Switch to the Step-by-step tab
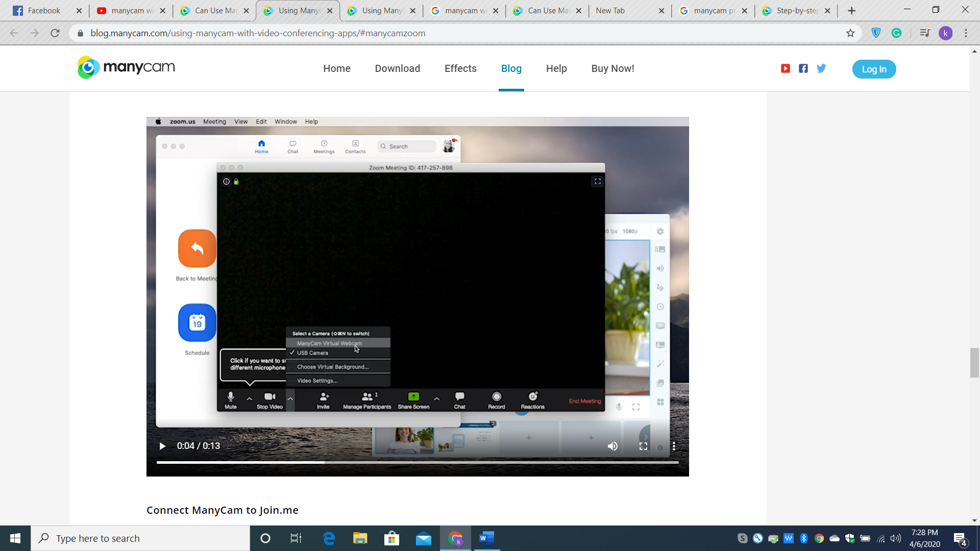 pyautogui.click(x=796, y=11)
